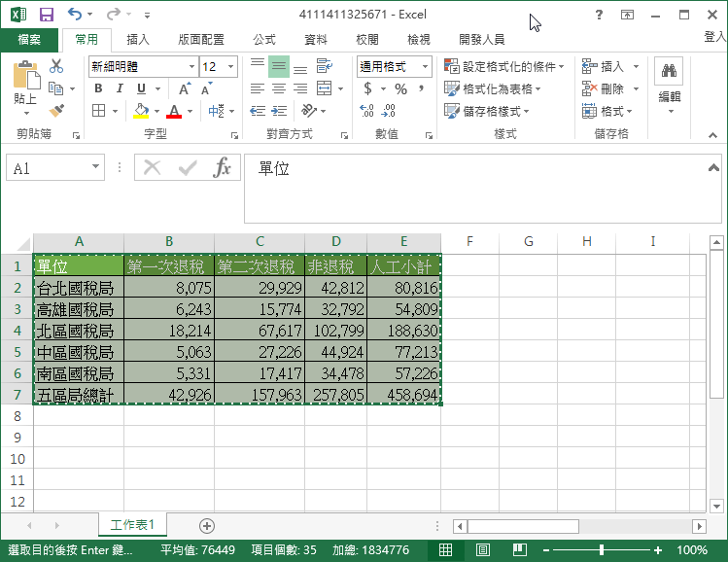This screenshot has height=562, width=728.
Task: Click the Merge and Center icon
Action: pos(324,88)
